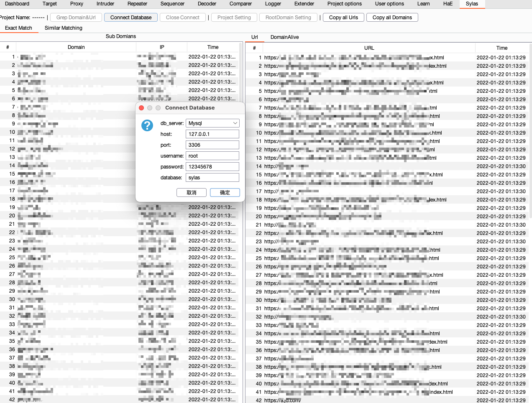Select URL row 42 https://a.jd.com/

pos(387,400)
